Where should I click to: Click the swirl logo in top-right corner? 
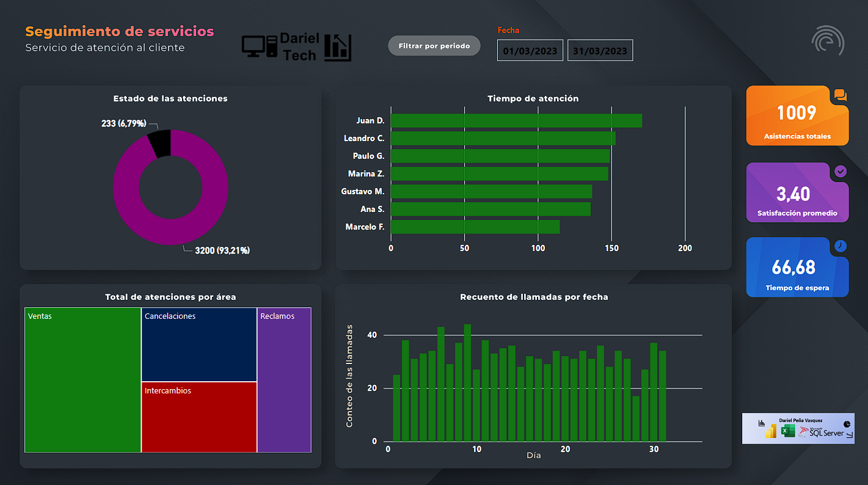click(x=828, y=42)
